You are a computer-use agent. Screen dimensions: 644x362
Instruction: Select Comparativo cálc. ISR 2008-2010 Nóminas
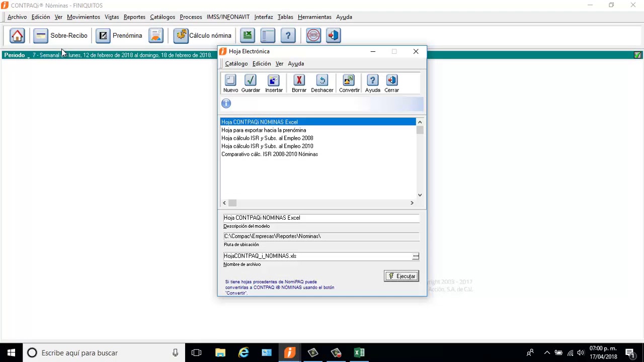pyautogui.click(x=318, y=154)
